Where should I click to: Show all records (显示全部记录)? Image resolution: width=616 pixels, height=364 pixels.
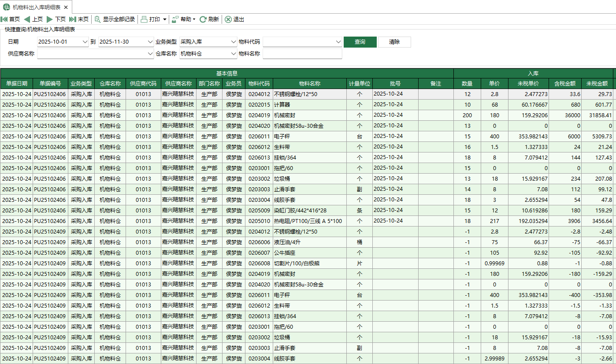click(115, 19)
